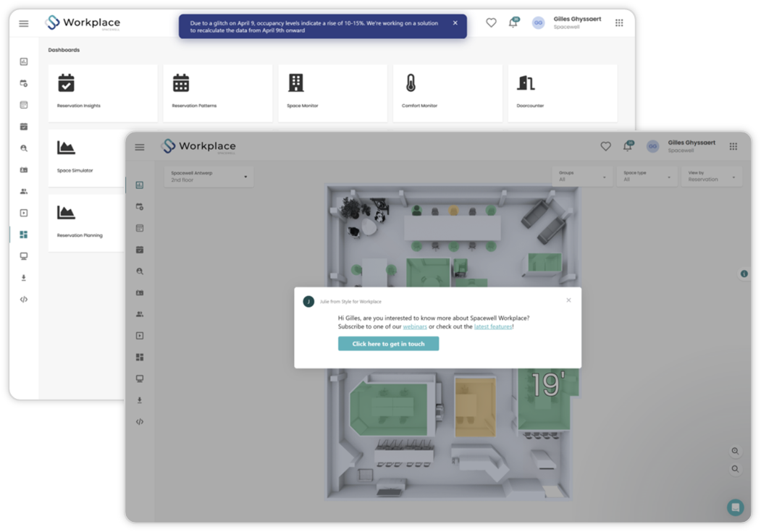Open the Space type filter dropdown
Screen dimensions: 761x532
(x=647, y=177)
